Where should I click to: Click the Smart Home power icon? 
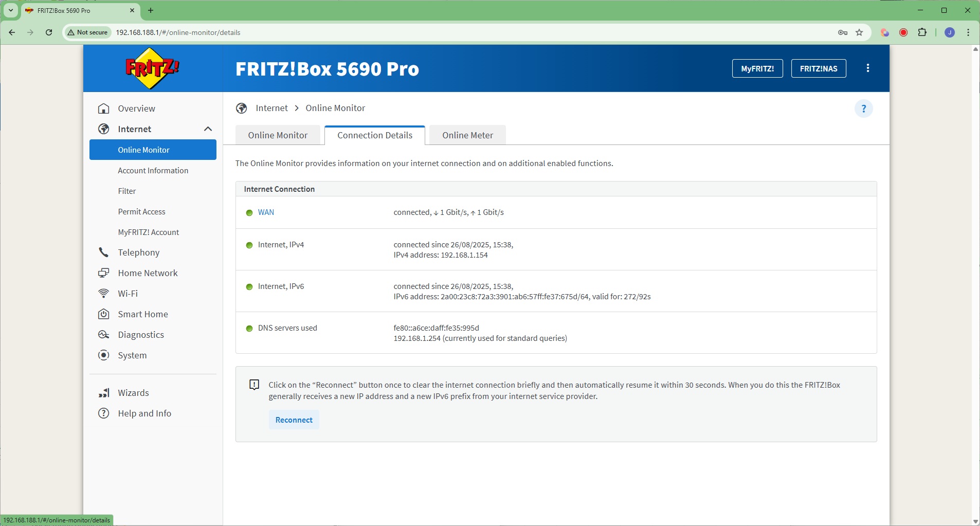click(104, 314)
